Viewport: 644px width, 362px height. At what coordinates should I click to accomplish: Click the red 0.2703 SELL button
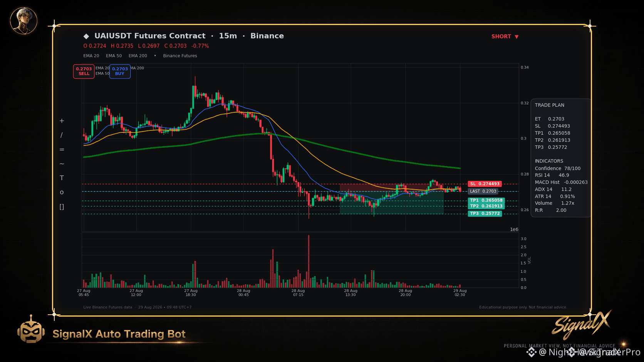(84, 71)
